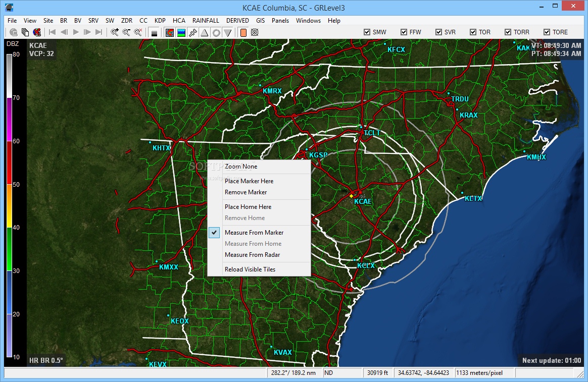The width and height of the screenshot is (588, 382).
Task: Click the upward triangle toolbar icon
Action: tap(205, 32)
